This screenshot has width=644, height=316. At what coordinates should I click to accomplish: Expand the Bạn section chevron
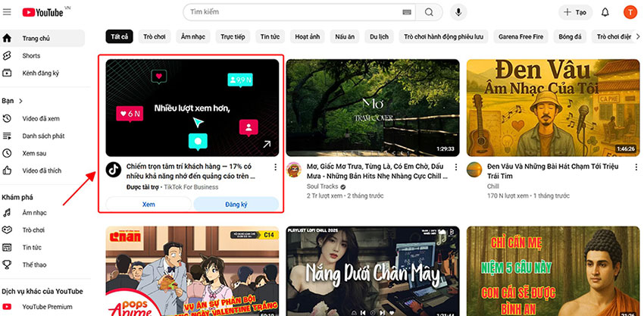(21, 101)
